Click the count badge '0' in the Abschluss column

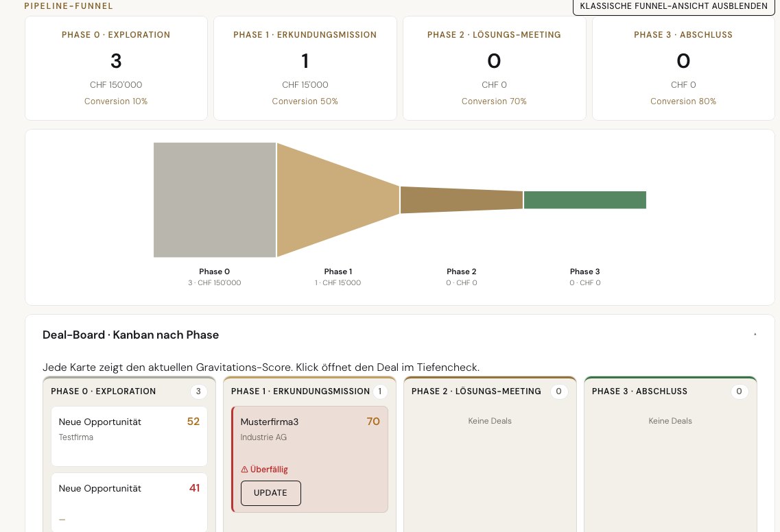(x=740, y=391)
